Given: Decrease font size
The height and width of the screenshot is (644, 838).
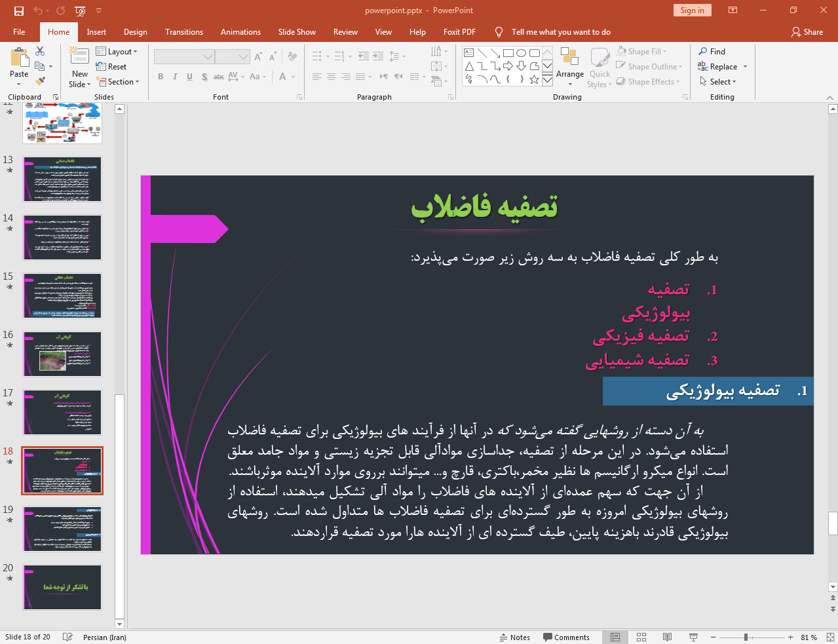Looking at the screenshot, I should click(273, 57).
